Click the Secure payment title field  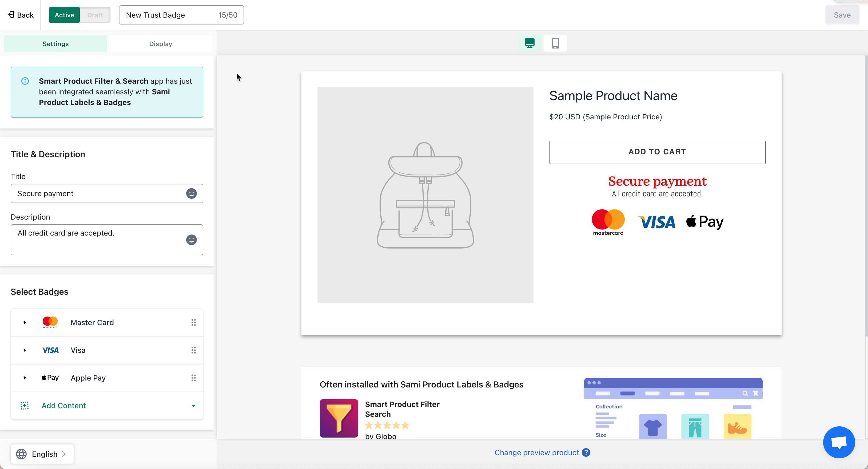tap(107, 193)
